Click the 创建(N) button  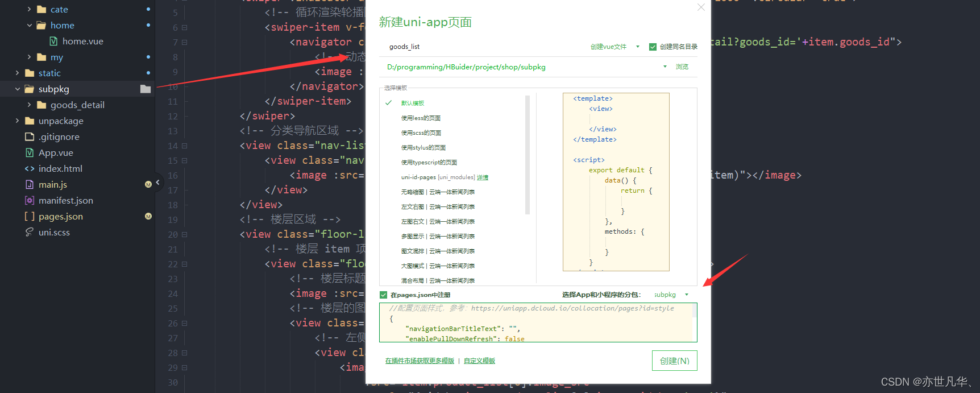pyautogui.click(x=674, y=361)
